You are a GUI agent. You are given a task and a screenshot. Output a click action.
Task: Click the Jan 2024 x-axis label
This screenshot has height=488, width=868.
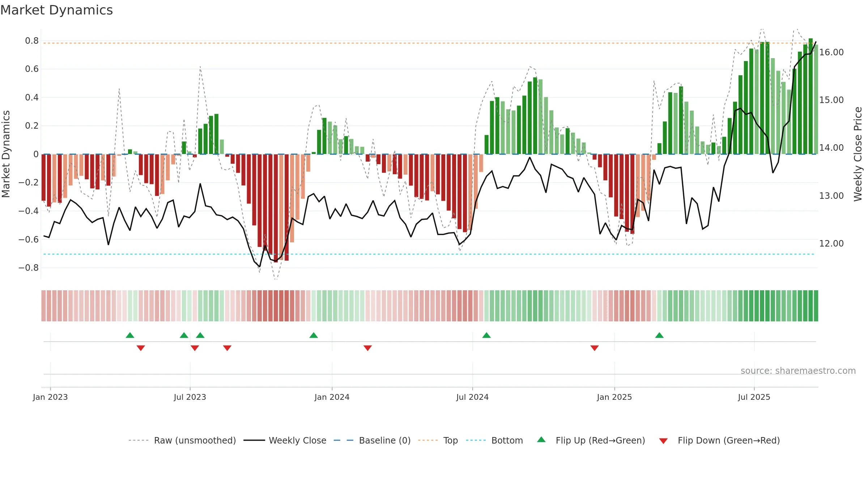point(332,397)
